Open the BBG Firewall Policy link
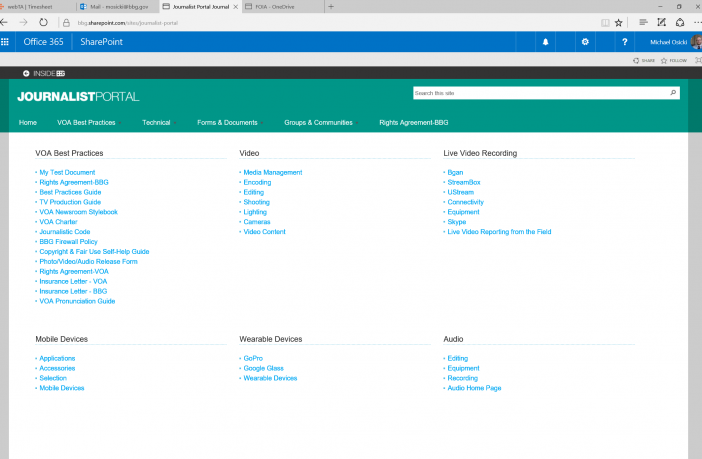Screen dimensions: 702x459 [x=68, y=241]
